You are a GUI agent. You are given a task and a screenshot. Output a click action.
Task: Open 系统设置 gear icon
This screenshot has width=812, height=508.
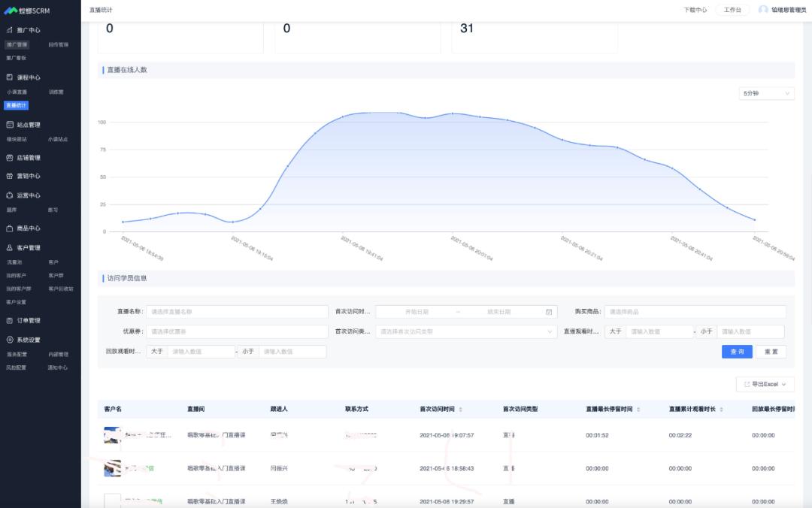coord(10,340)
